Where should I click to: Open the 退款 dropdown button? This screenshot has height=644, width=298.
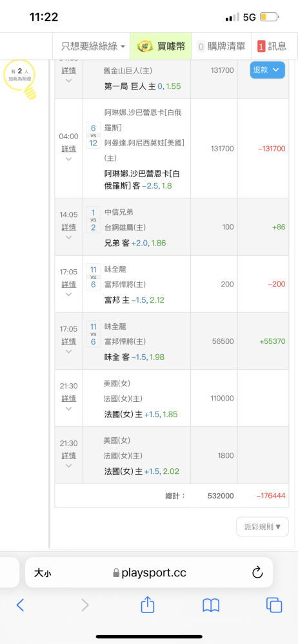coord(267,70)
